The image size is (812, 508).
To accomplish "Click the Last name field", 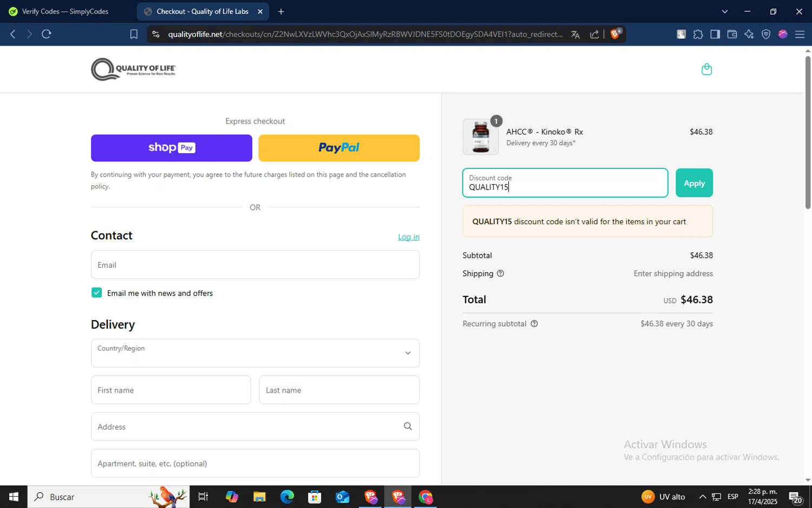I will point(339,390).
